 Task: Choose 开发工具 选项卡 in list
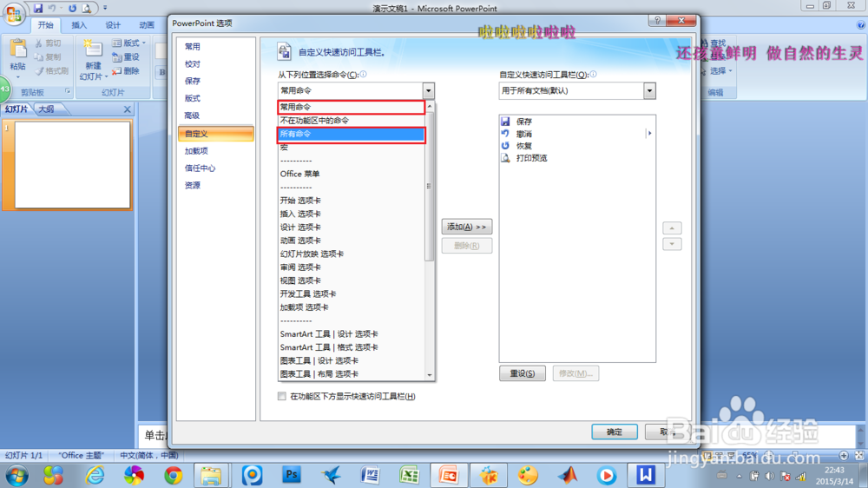tap(352, 293)
